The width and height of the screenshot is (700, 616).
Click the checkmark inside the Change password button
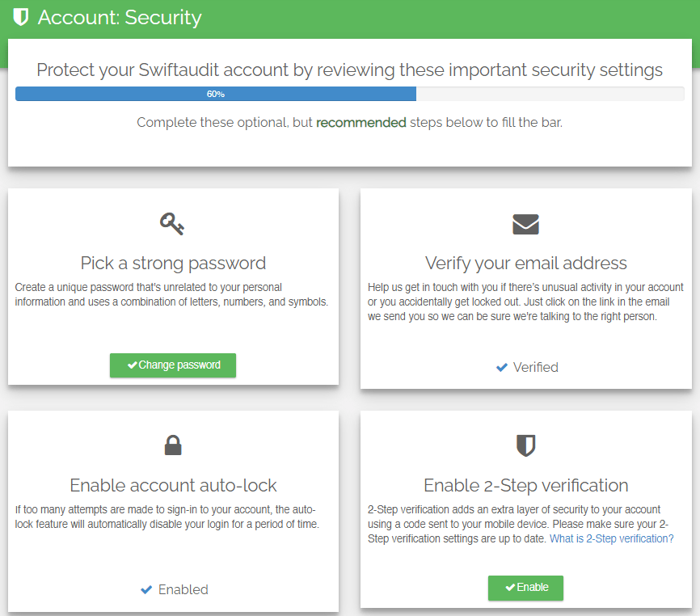tap(132, 365)
